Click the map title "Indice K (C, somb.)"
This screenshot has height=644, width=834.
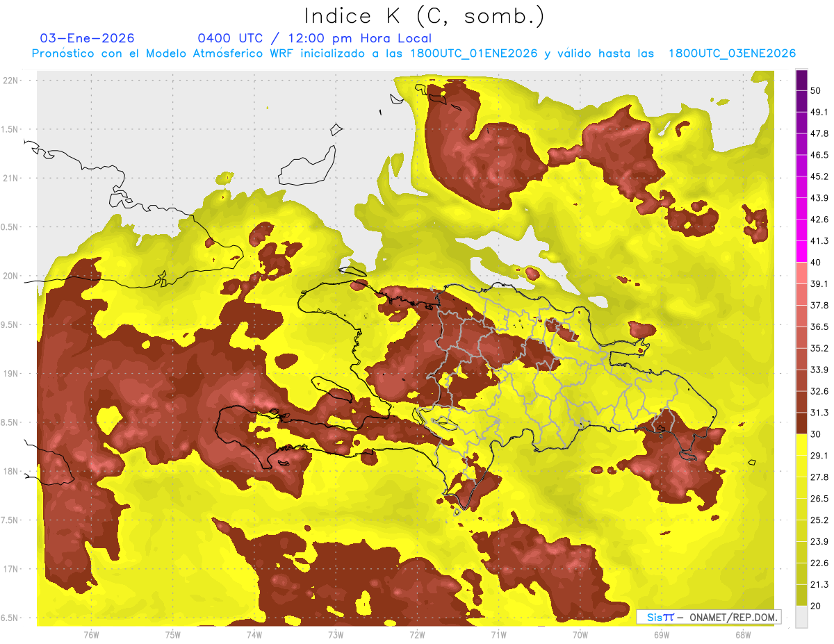pyautogui.click(x=424, y=16)
